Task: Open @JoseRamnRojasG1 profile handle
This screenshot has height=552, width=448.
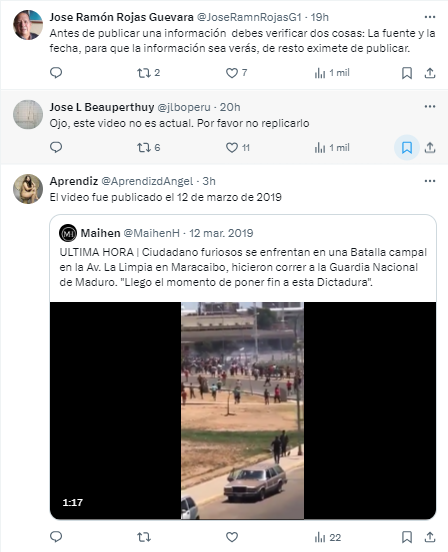Action: 249,17
